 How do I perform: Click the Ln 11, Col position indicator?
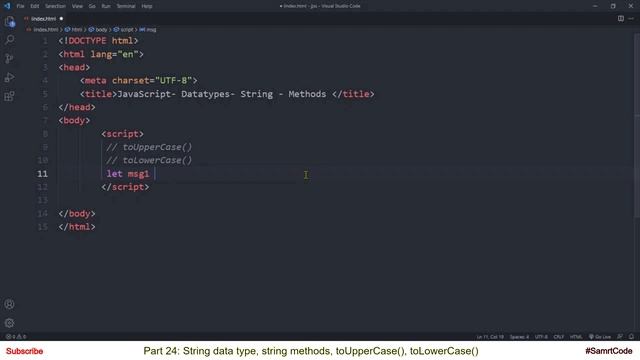[x=490, y=337]
